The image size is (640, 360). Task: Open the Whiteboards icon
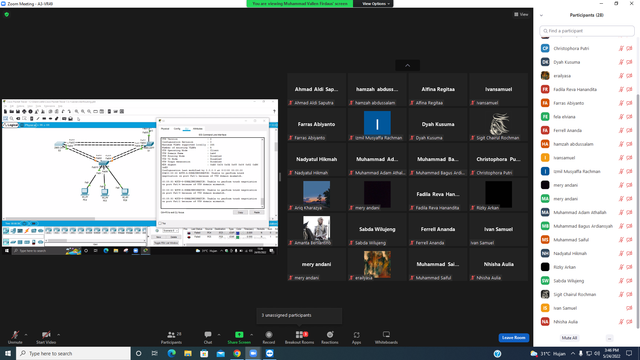pyautogui.click(x=386, y=335)
